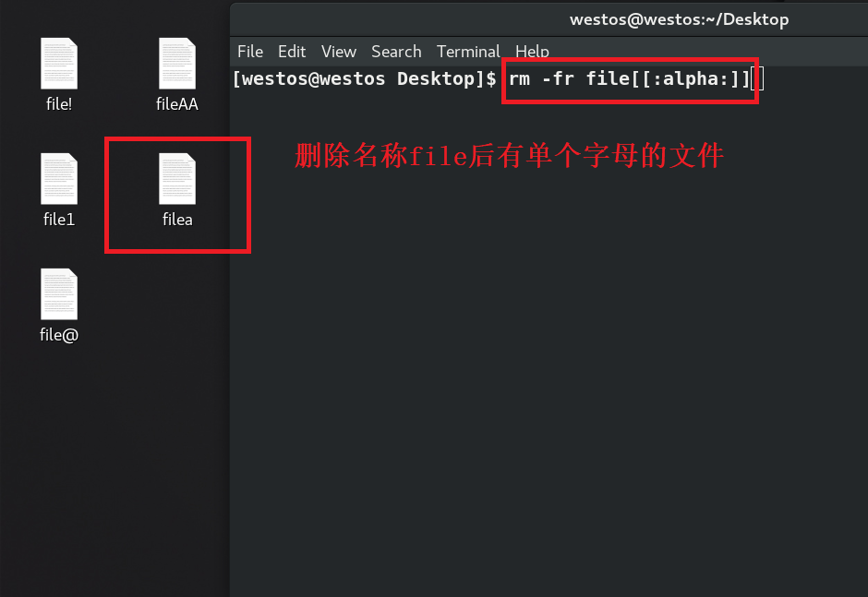868x597 pixels.
Task: Open the Help menu
Action: coord(532,52)
